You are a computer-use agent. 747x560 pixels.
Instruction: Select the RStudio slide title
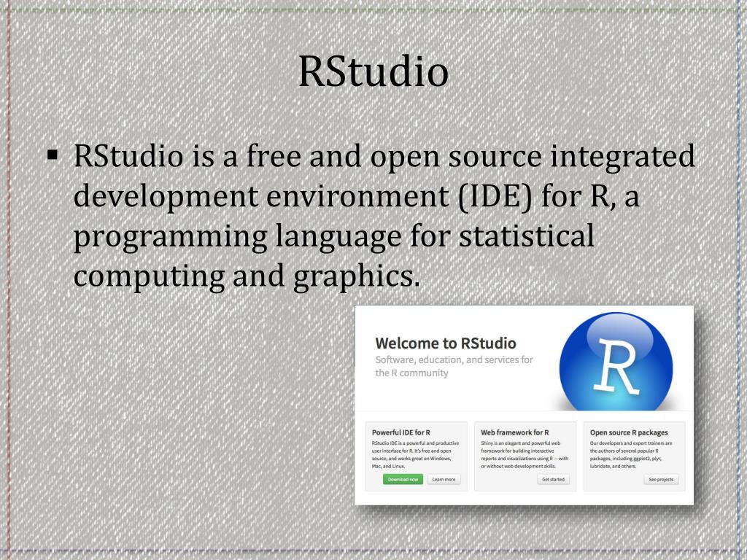pos(373,71)
